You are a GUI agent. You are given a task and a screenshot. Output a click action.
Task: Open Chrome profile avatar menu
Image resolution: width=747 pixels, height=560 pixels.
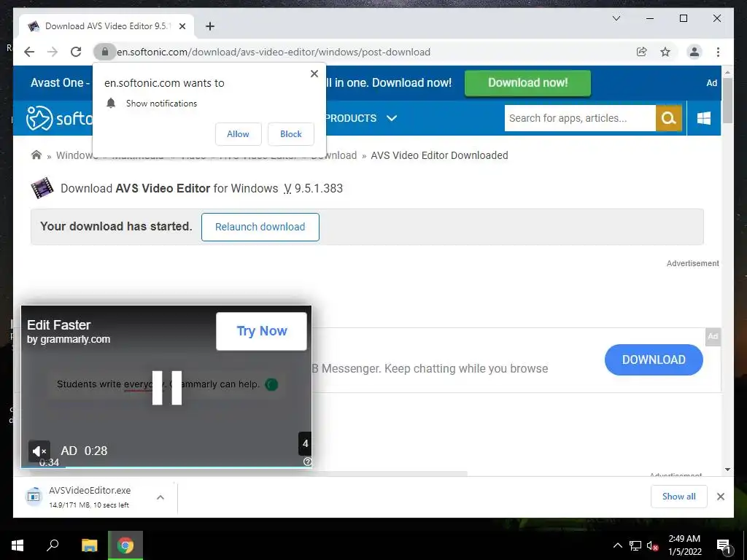(694, 52)
